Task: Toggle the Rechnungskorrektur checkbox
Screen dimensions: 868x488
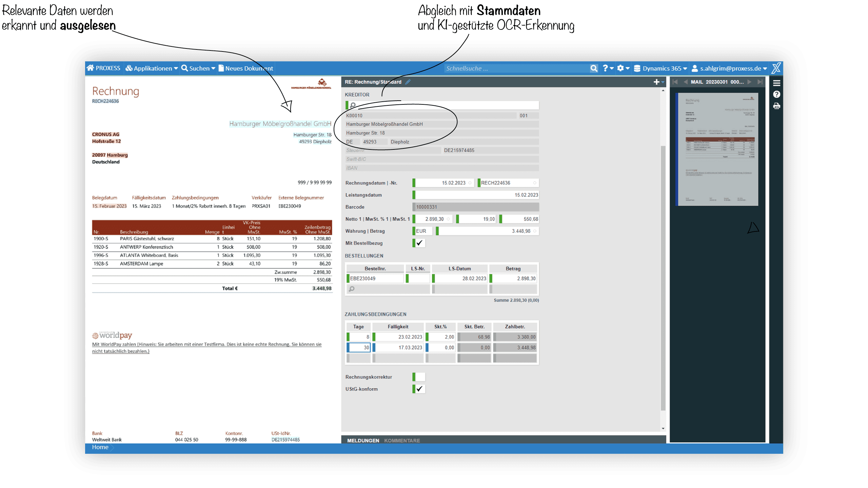Action: tap(419, 377)
